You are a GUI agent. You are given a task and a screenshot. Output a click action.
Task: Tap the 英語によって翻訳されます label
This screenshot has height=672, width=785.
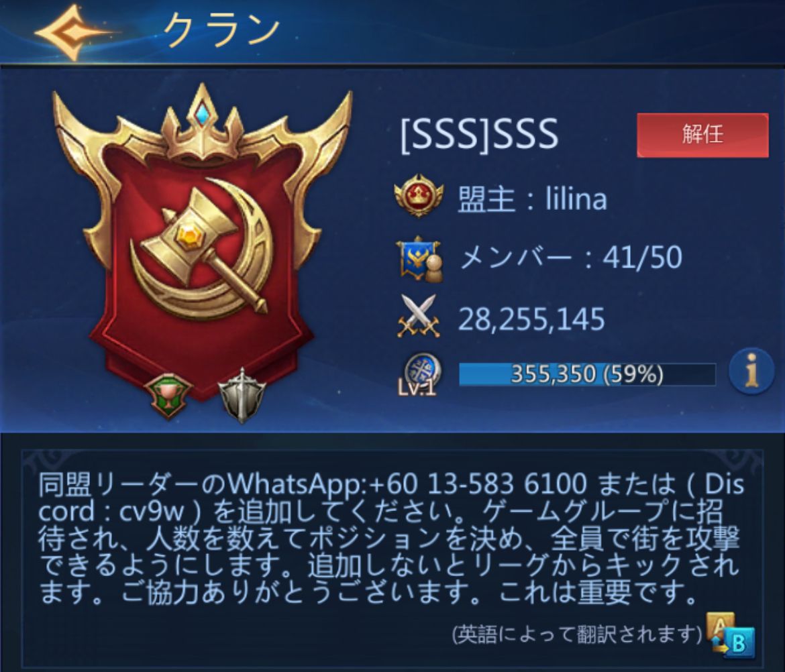point(577,634)
